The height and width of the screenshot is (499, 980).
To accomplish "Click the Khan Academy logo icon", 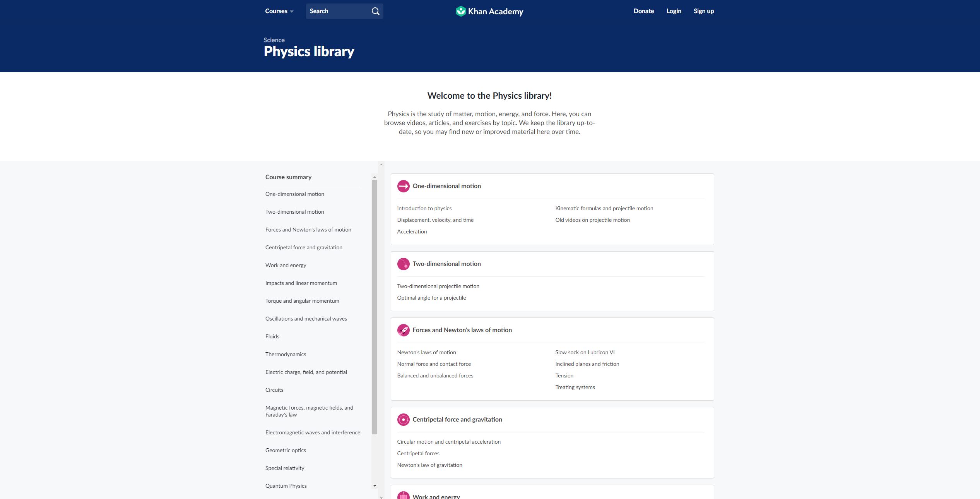I will [x=461, y=11].
